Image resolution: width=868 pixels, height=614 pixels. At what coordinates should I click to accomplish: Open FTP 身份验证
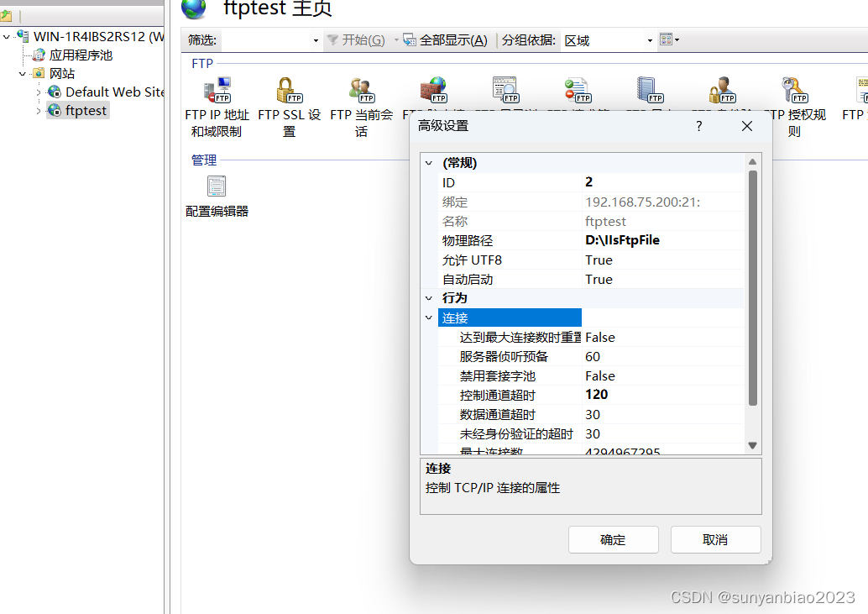pyautogui.click(x=722, y=90)
